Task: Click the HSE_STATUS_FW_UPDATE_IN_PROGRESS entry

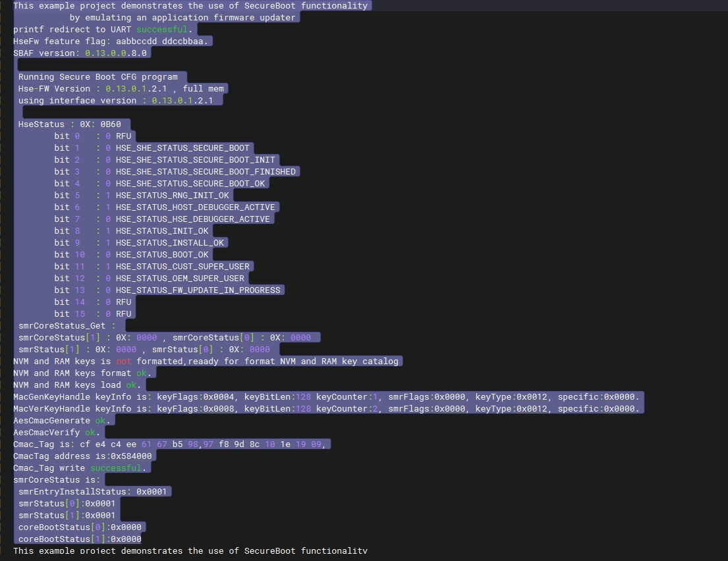Action: click(198, 290)
